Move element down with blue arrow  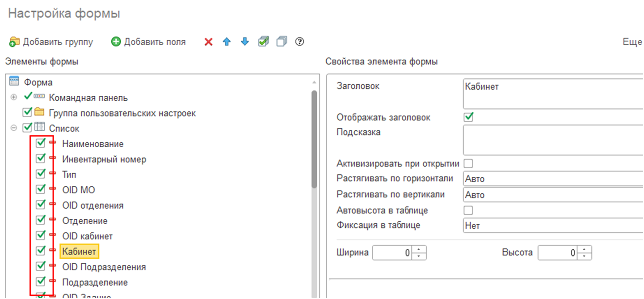pos(244,42)
